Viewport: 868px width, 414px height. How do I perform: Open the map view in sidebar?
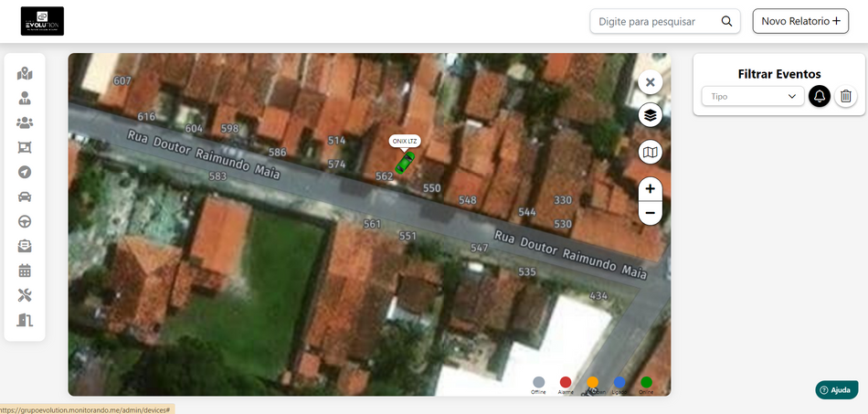click(25, 73)
